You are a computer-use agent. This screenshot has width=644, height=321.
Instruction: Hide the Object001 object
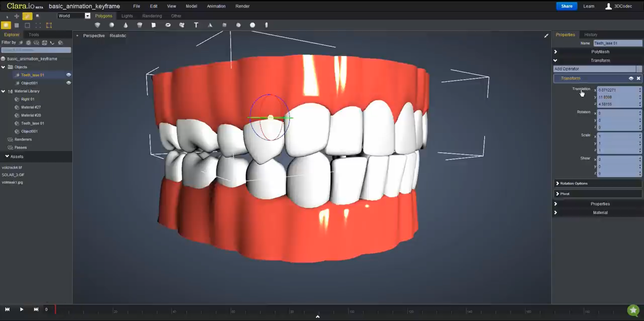pos(69,83)
